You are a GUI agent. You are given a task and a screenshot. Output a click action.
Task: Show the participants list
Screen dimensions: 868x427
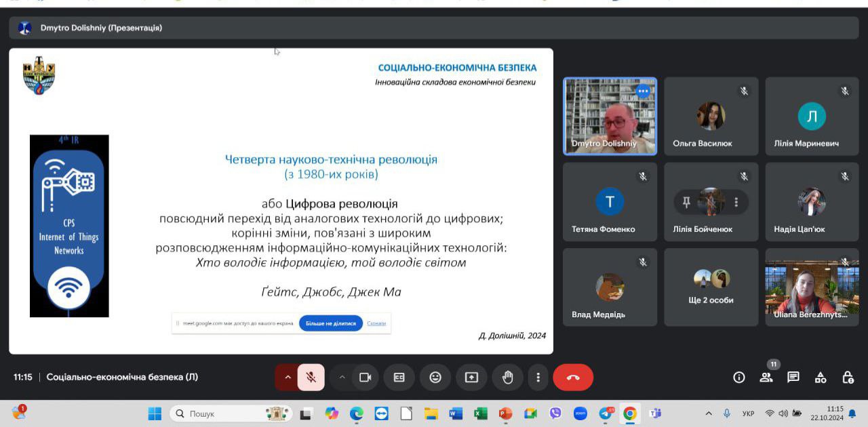point(766,378)
